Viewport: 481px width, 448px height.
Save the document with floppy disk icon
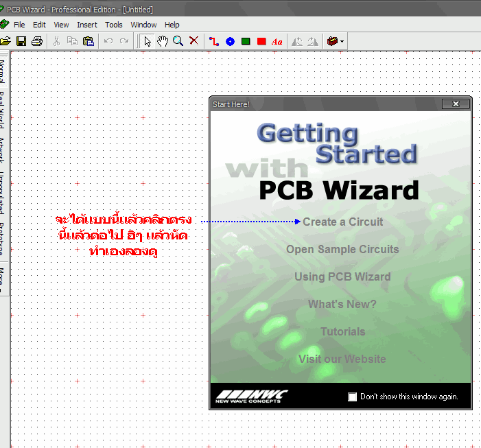tap(21, 41)
